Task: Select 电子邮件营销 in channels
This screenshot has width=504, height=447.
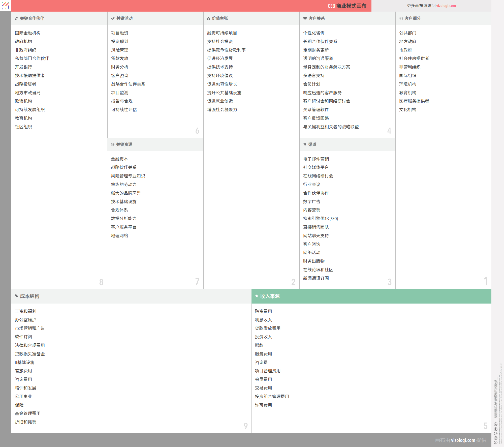Action: pyautogui.click(x=316, y=159)
